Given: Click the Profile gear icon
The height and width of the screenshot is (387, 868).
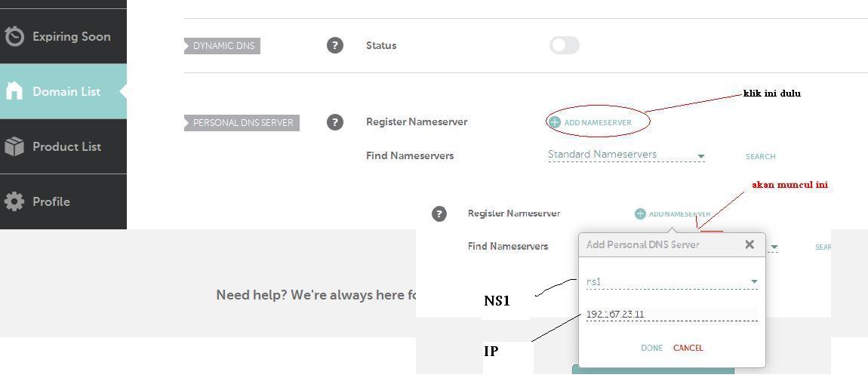Looking at the screenshot, I should [x=14, y=201].
